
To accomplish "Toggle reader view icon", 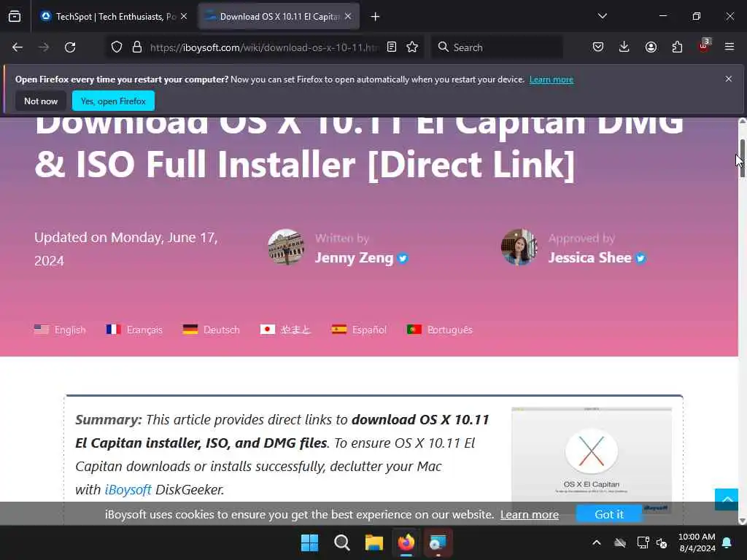I will pyautogui.click(x=392, y=47).
